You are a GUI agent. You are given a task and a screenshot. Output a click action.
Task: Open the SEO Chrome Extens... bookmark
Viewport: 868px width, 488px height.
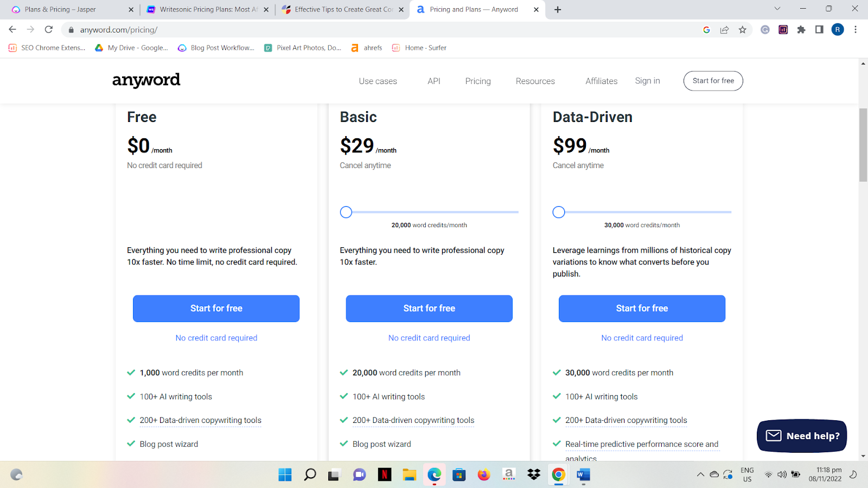pyautogui.click(x=47, y=48)
